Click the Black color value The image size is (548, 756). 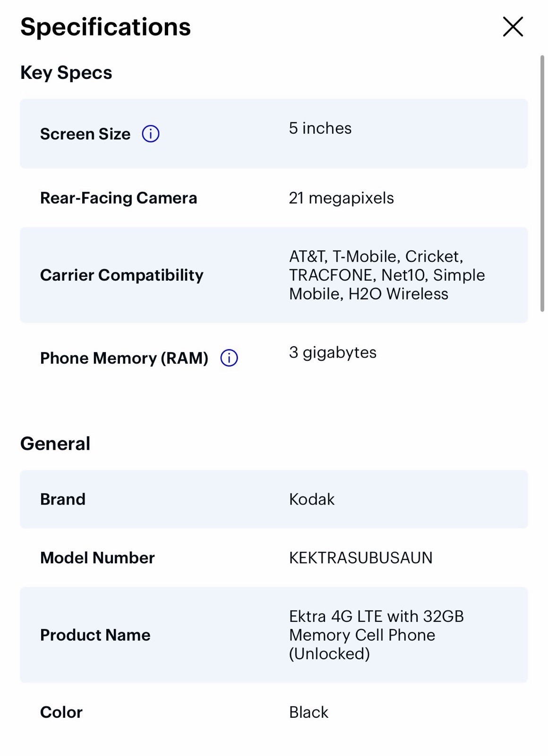(x=308, y=712)
